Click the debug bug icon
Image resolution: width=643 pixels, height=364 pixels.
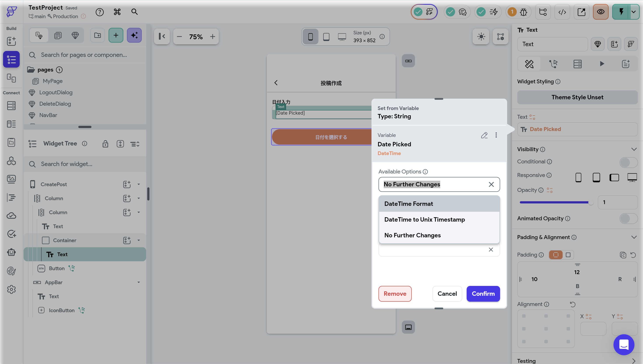523,12
